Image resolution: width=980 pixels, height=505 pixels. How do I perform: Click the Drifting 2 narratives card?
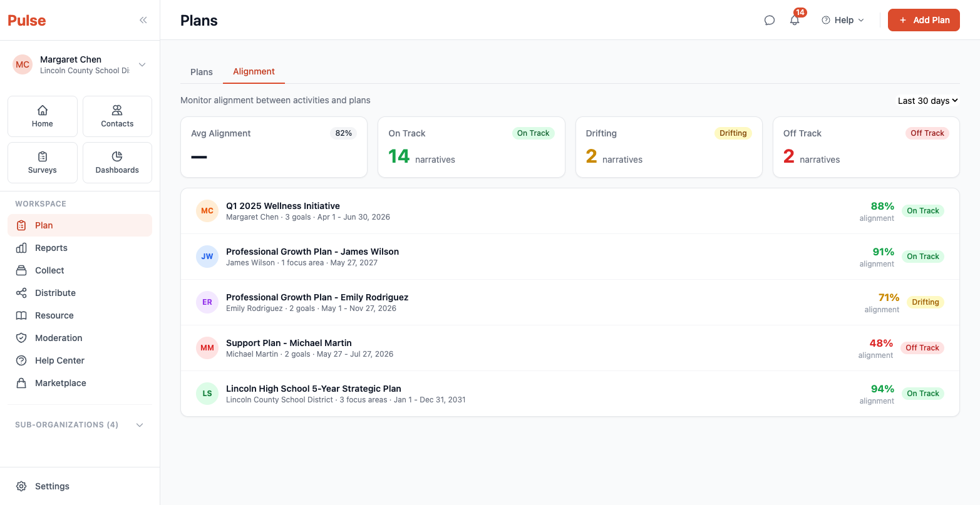coord(669,147)
